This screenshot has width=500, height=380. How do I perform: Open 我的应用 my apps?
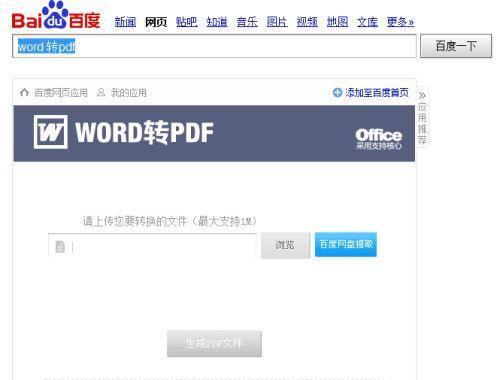(129, 93)
